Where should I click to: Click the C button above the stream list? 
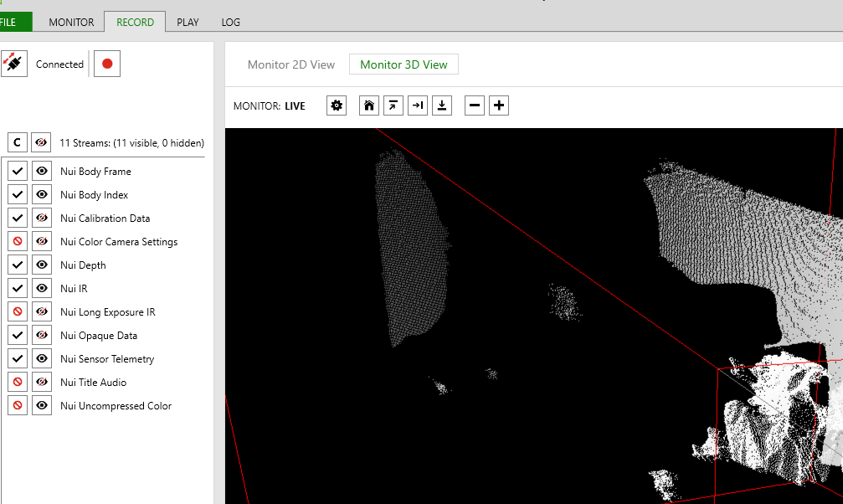(x=16, y=141)
